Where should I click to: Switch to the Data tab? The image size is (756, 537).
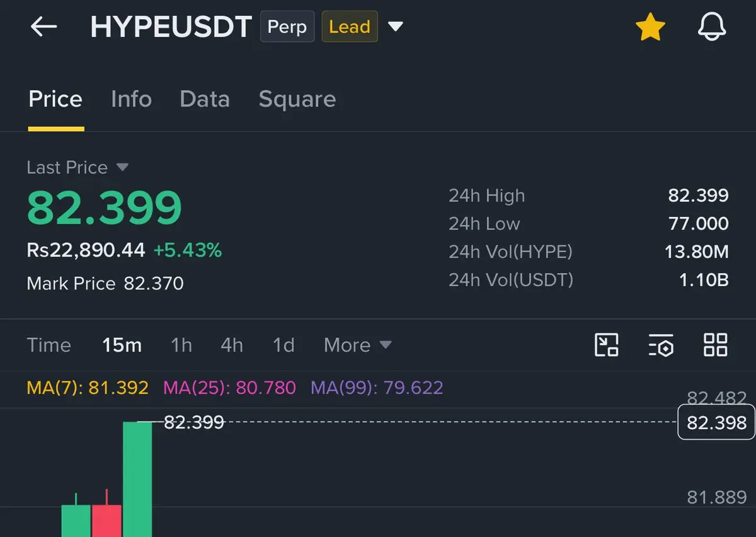[x=205, y=99]
